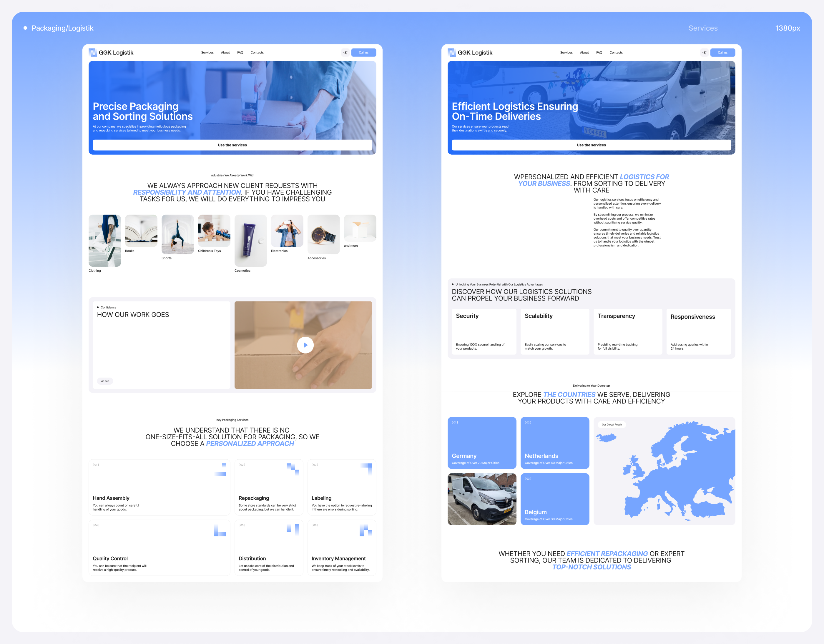Play the packaging video

pyautogui.click(x=305, y=345)
